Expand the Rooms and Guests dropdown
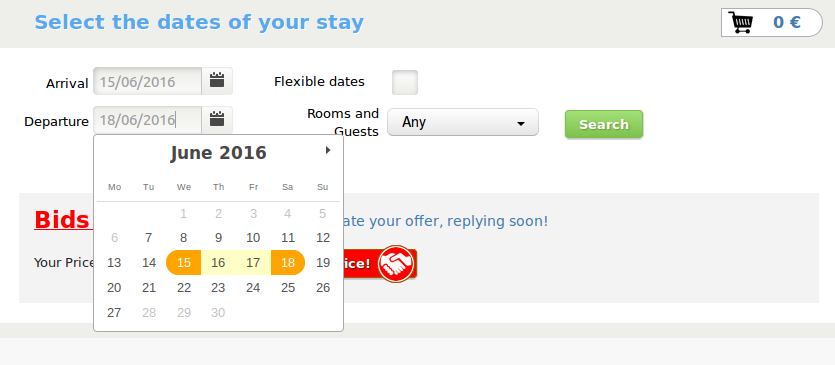The width and height of the screenshot is (835, 365). tap(463, 122)
